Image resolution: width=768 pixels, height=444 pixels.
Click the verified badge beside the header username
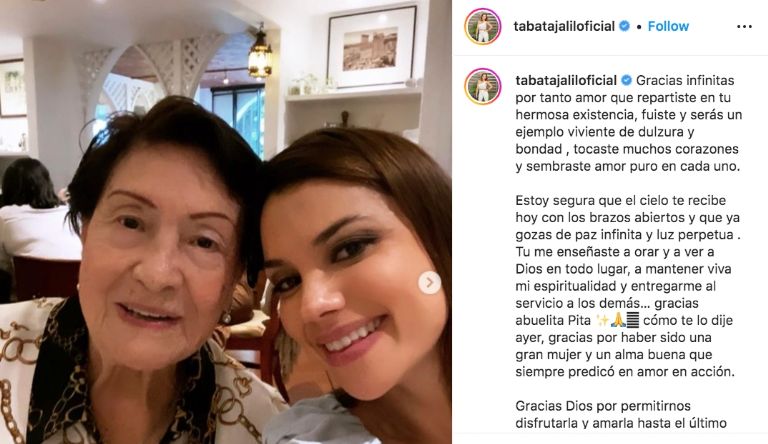point(624,26)
